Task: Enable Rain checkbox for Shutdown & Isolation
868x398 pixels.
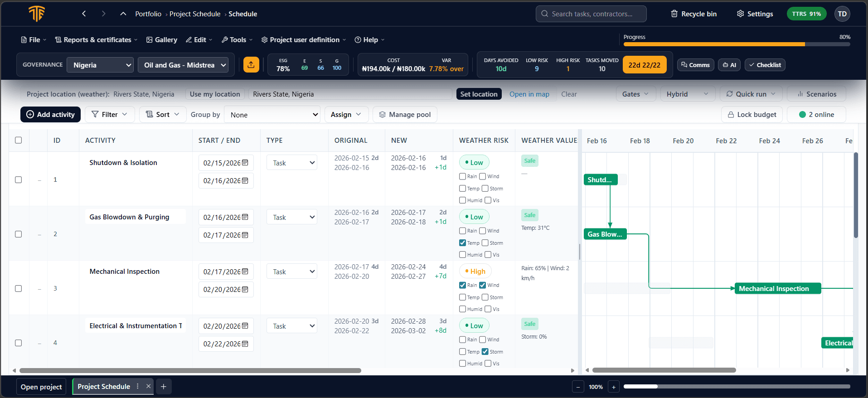Action: tap(462, 176)
